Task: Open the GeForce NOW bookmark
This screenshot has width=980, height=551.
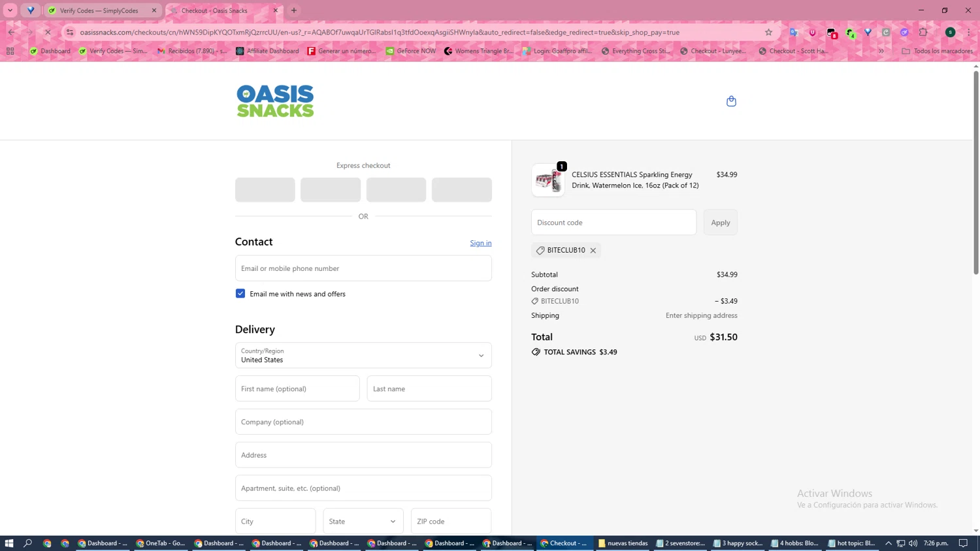Action: (x=411, y=51)
